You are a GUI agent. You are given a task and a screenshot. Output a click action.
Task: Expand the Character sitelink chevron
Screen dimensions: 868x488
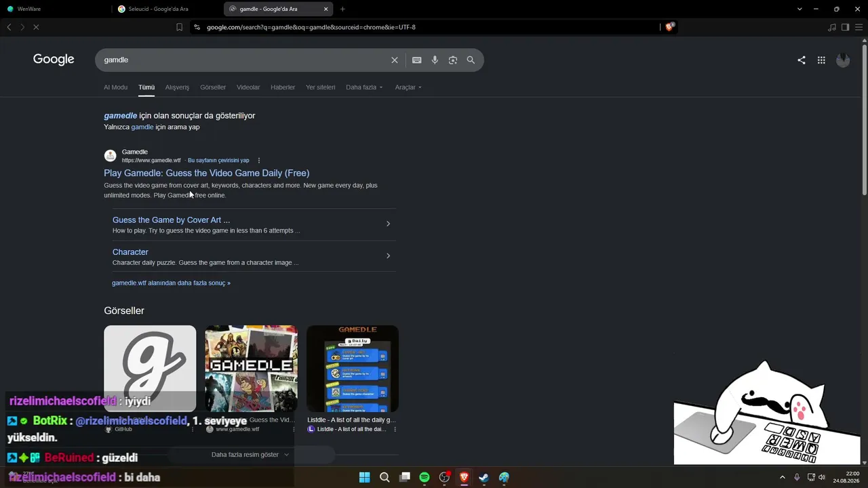pyautogui.click(x=388, y=256)
